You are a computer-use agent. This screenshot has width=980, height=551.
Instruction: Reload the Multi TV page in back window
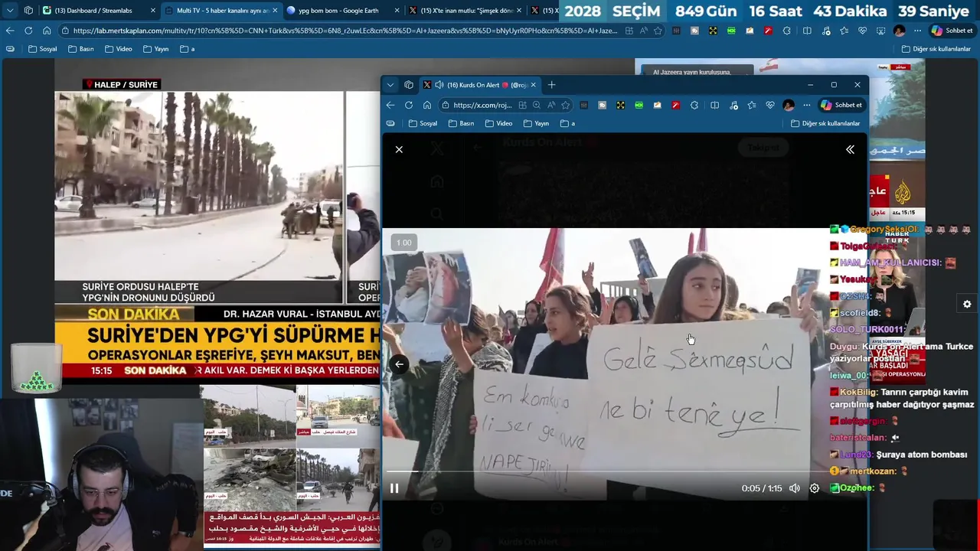point(28,31)
